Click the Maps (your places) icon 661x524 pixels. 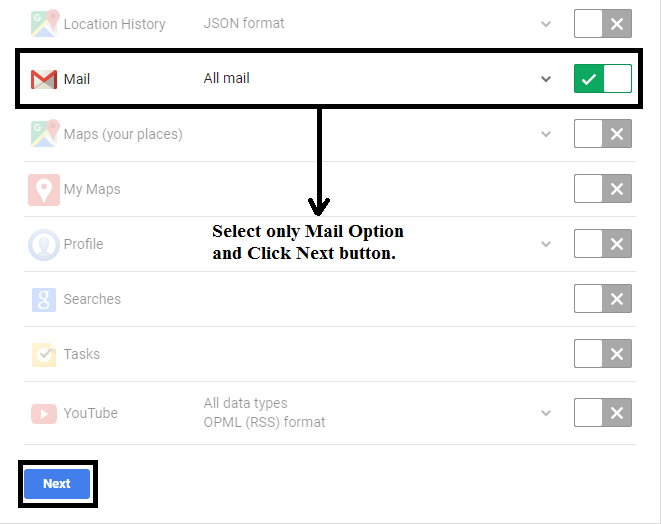point(43,133)
